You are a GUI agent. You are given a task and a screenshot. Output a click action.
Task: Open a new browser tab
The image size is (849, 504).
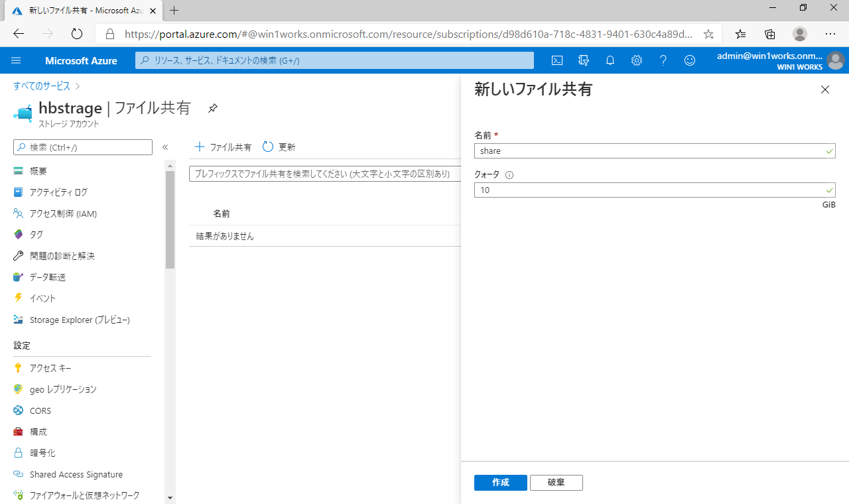coord(174,11)
